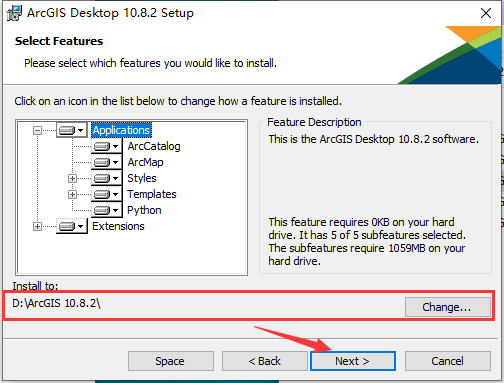Expand the Extensions tree node
The image size is (504, 383).
pos(37,227)
